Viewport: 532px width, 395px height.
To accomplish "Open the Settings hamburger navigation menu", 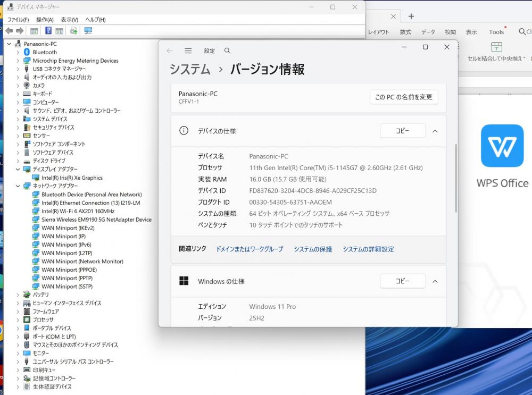I will pos(188,51).
